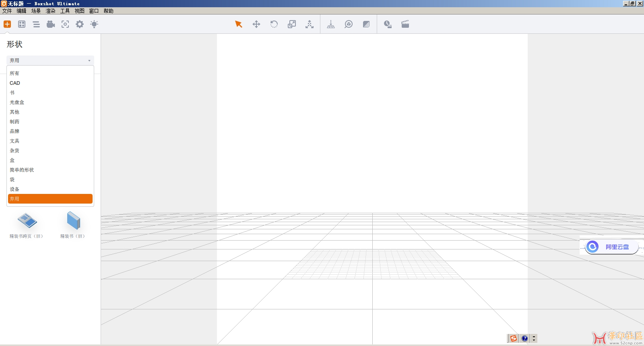Click the input bar options arrows
The height and width of the screenshot is (346, 644).
click(x=534, y=338)
